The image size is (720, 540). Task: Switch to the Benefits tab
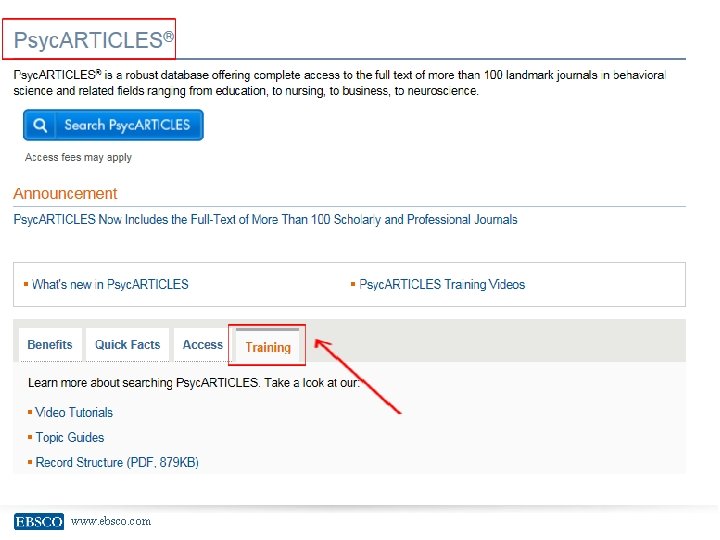pyautogui.click(x=50, y=344)
